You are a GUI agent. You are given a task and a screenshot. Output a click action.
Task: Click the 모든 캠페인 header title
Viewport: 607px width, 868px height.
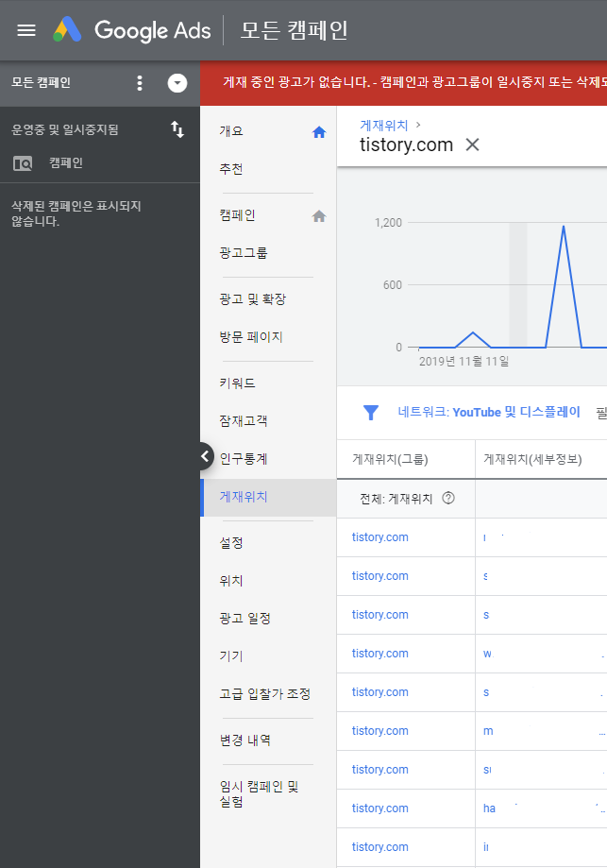[x=294, y=30]
